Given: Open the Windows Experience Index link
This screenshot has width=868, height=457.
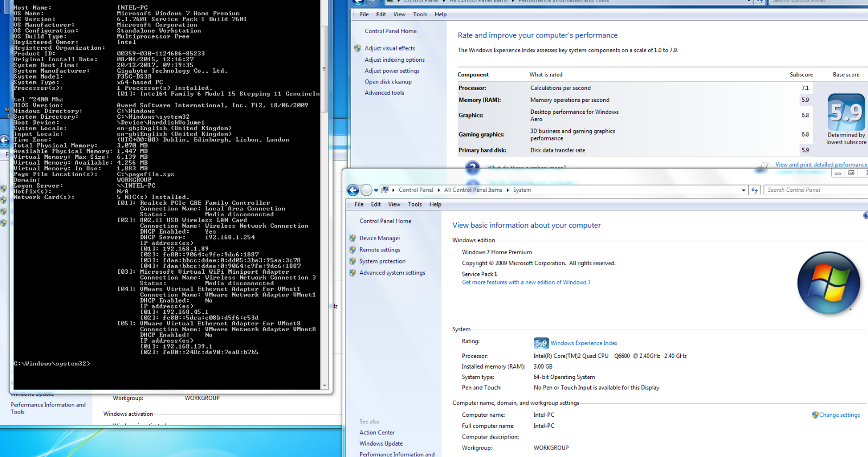Looking at the screenshot, I should pos(584,343).
